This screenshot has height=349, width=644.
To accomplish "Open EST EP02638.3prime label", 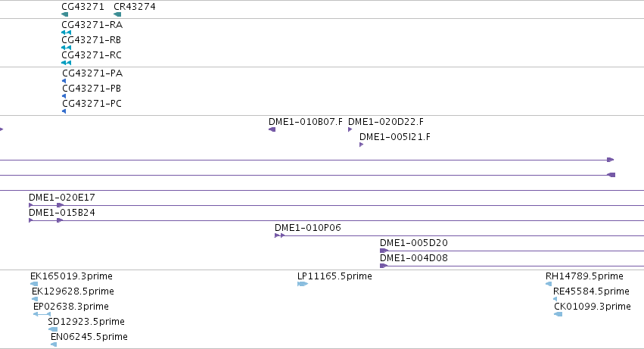I will pyautogui.click(x=70, y=307).
